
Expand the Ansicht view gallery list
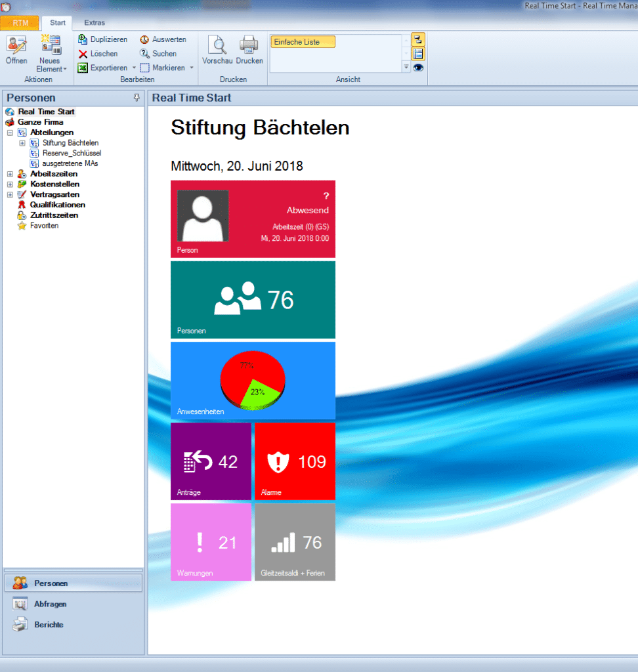tap(406, 68)
